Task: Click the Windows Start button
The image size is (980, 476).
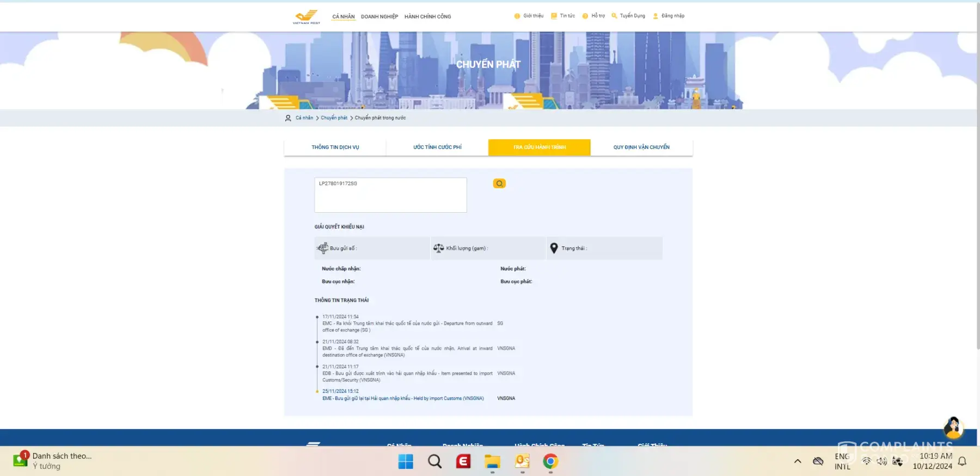Action: (406, 462)
